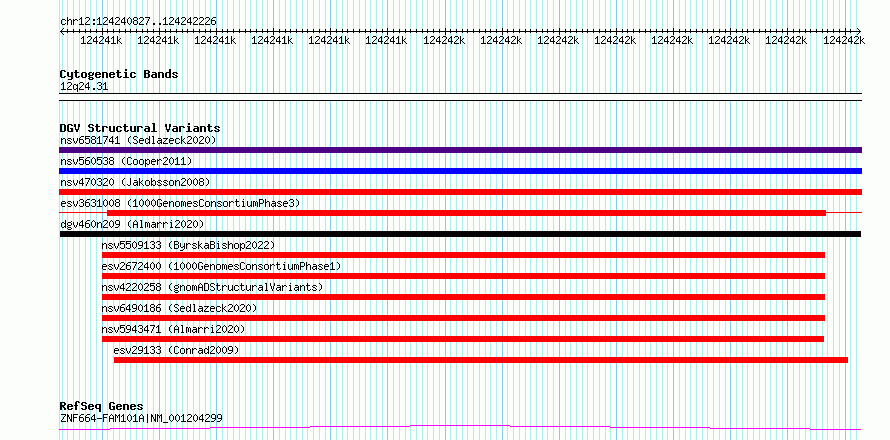
Task: Open gene ZNF664-FAM101A|NM_001204299 label
Action: [x=141, y=419]
